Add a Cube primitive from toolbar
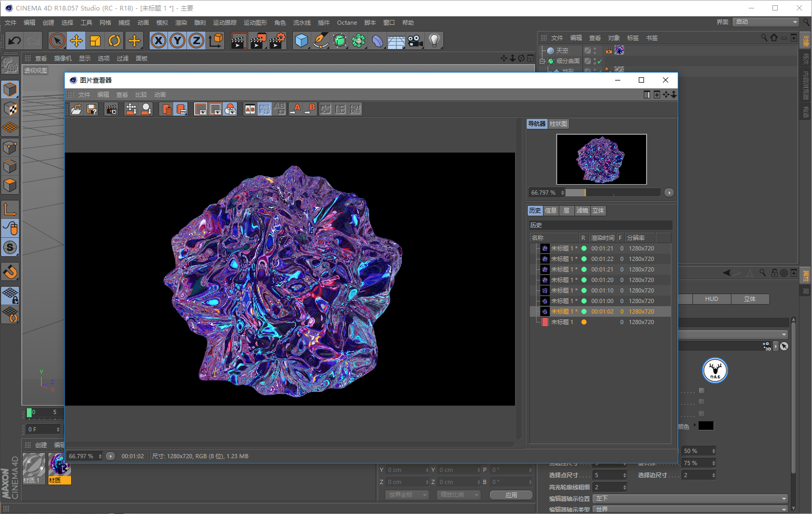The width and height of the screenshot is (812, 514). (x=301, y=41)
